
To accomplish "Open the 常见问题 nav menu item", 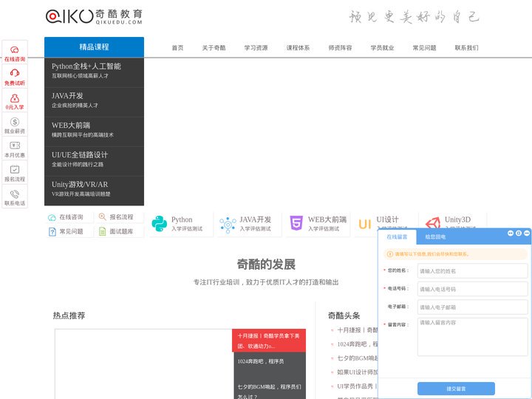I will tap(424, 48).
